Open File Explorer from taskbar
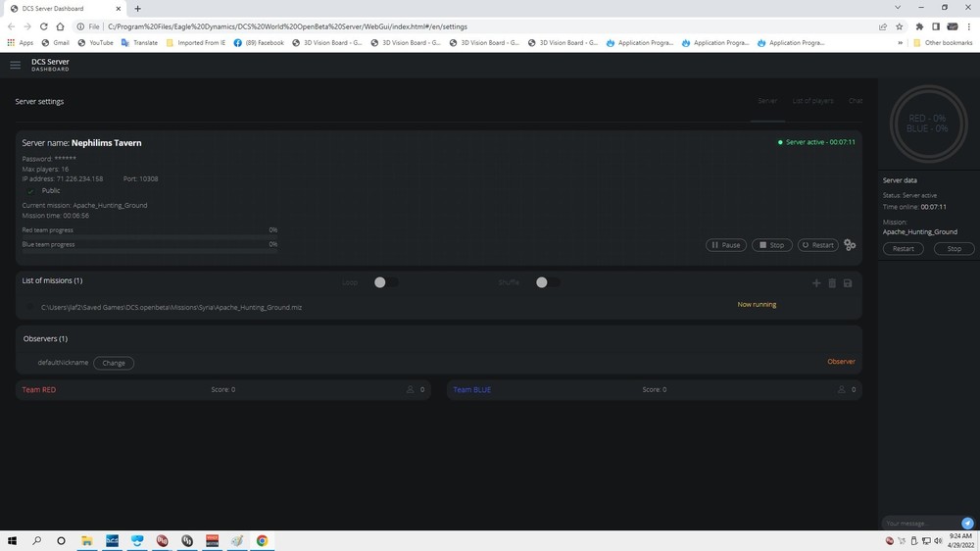 pyautogui.click(x=87, y=540)
